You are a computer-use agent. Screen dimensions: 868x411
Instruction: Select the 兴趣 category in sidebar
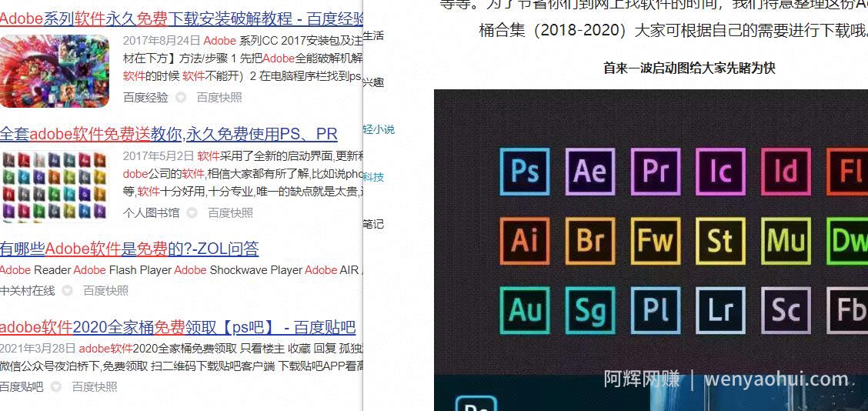click(x=374, y=82)
